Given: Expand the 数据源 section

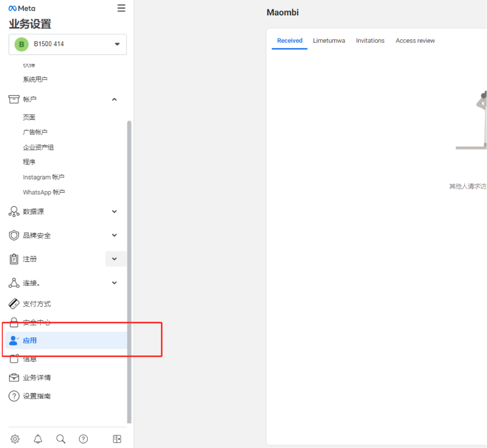Looking at the screenshot, I should click(x=114, y=211).
